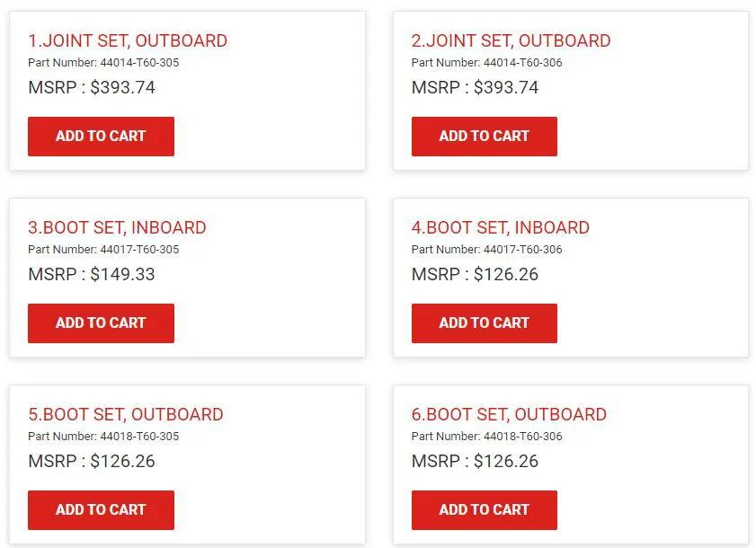
Task: Open the "1.JOINT SET, OUTBOARD" title link
Action: 128,40
